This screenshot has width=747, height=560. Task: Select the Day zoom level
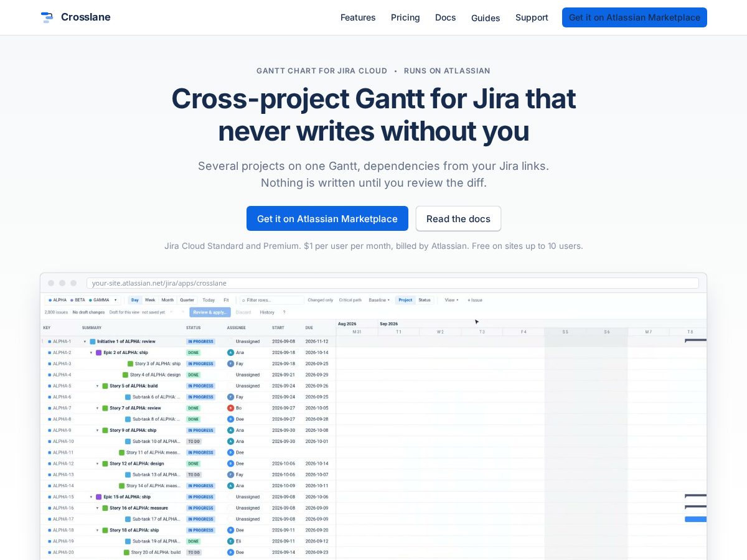coord(135,300)
